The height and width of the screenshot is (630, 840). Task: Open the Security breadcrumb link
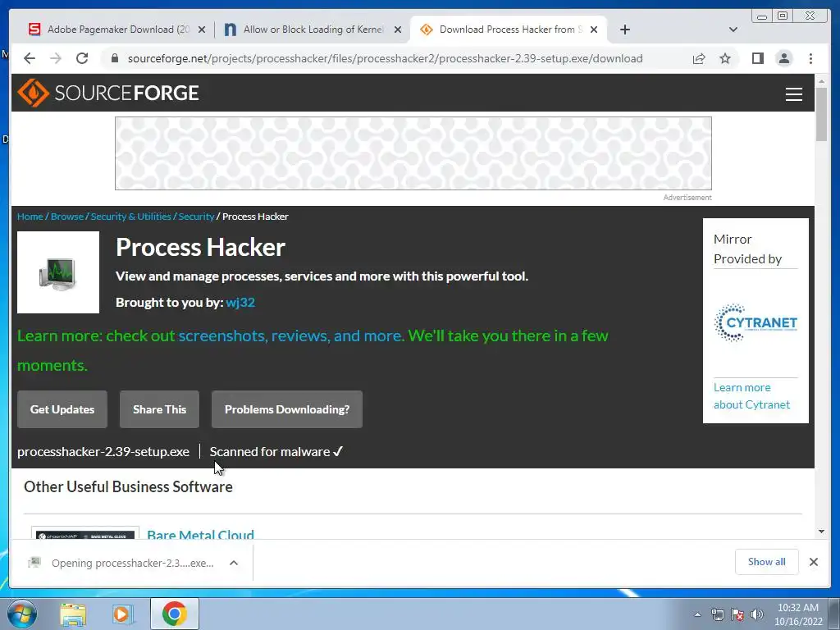point(196,217)
